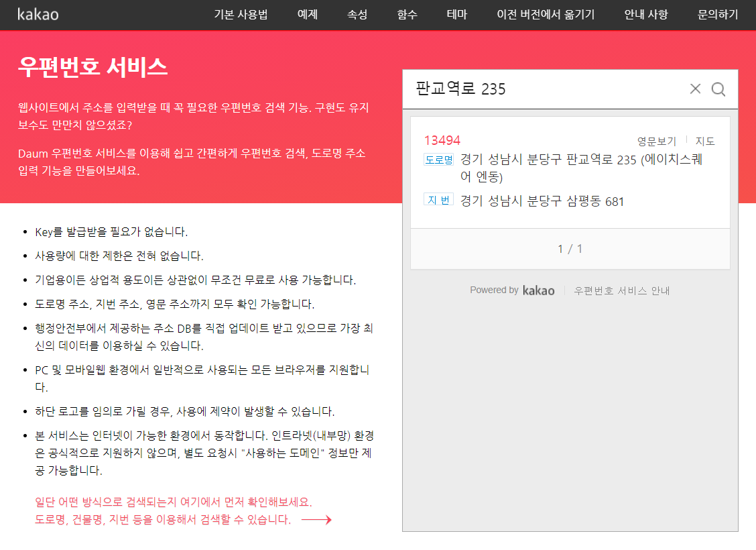Open the 우편번호 서비스 안내 link

pyautogui.click(x=621, y=290)
